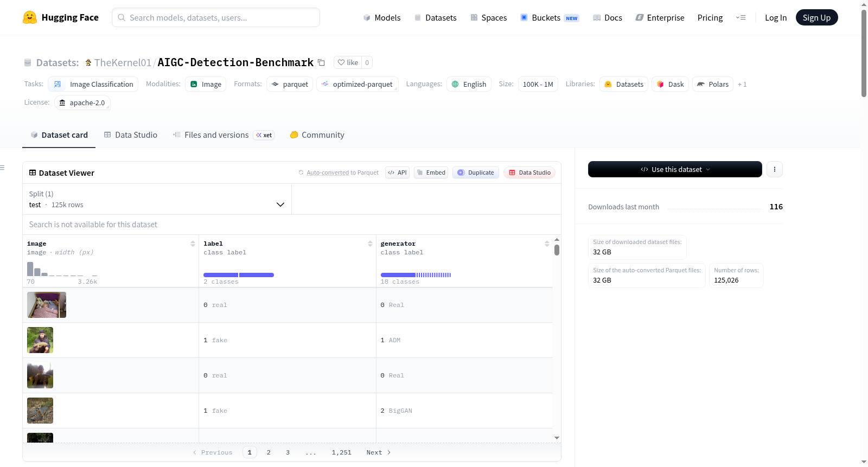Screen dimensions: 868x467
Task: Open Spaces in the top navigation
Action: tap(488, 17)
